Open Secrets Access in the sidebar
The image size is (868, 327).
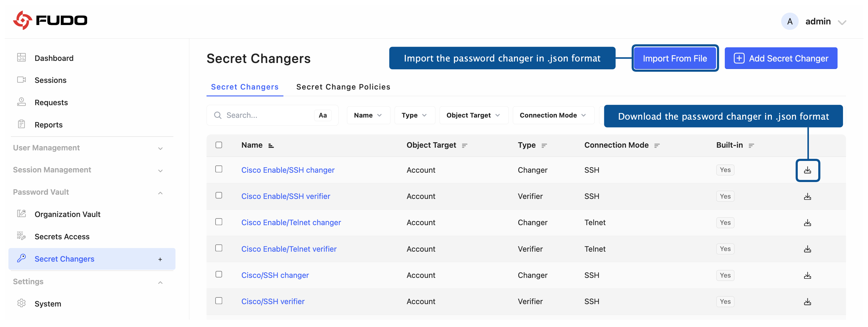pyautogui.click(x=62, y=236)
